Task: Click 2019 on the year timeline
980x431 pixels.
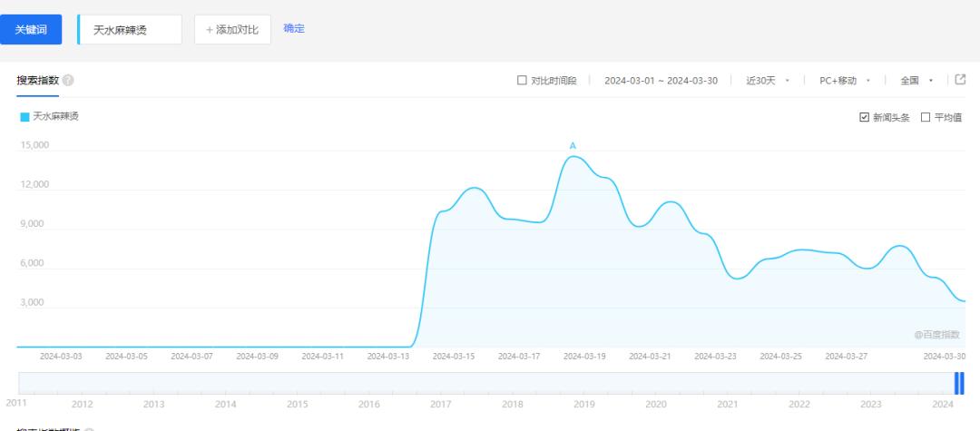Action: (x=583, y=404)
